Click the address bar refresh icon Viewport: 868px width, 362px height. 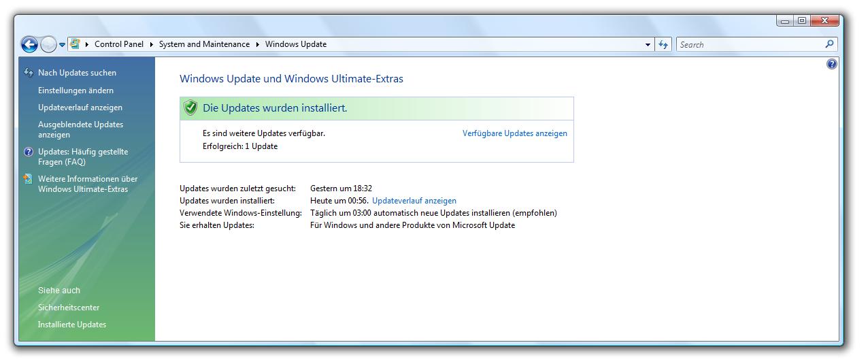[663, 45]
